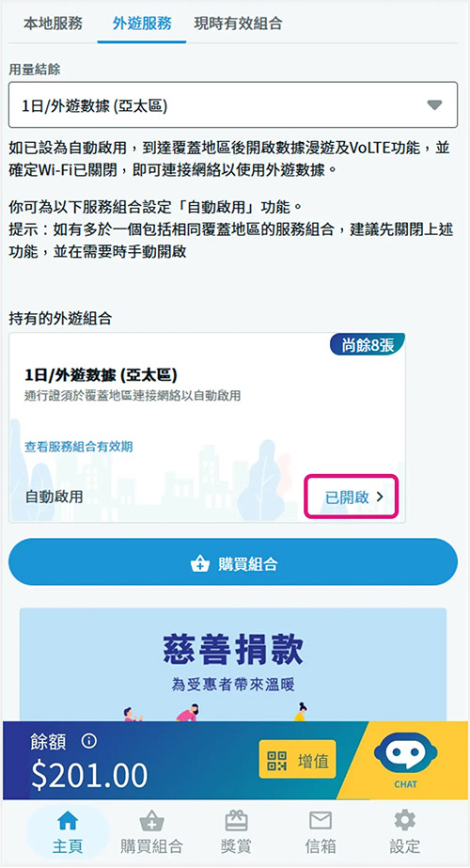Open the 信箱 envelope icon
This screenshot has height=868, width=470.
pos(320,820)
